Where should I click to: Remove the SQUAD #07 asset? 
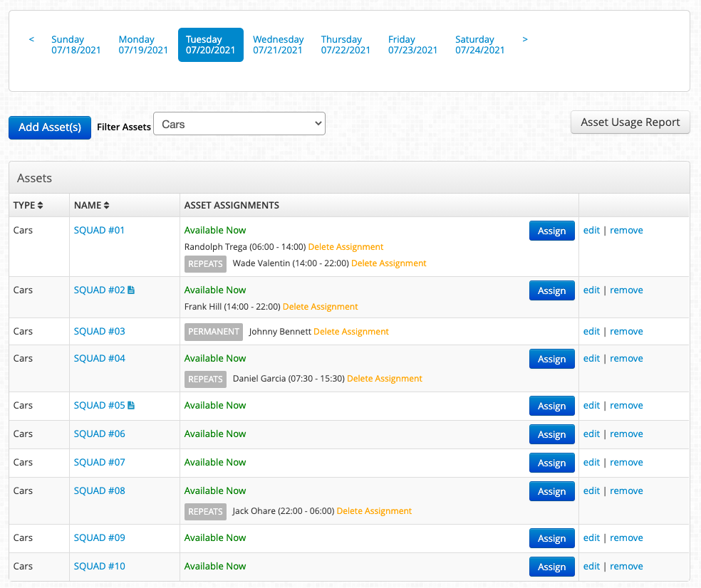[626, 463]
